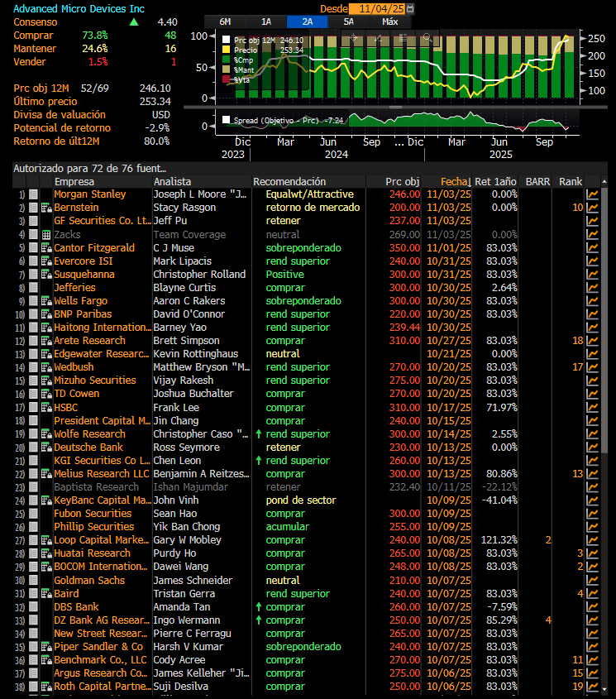Image resolution: width=616 pixels, height=699 pixels.
Task: Switch chart range to 6M
Action: pos(225,22)
